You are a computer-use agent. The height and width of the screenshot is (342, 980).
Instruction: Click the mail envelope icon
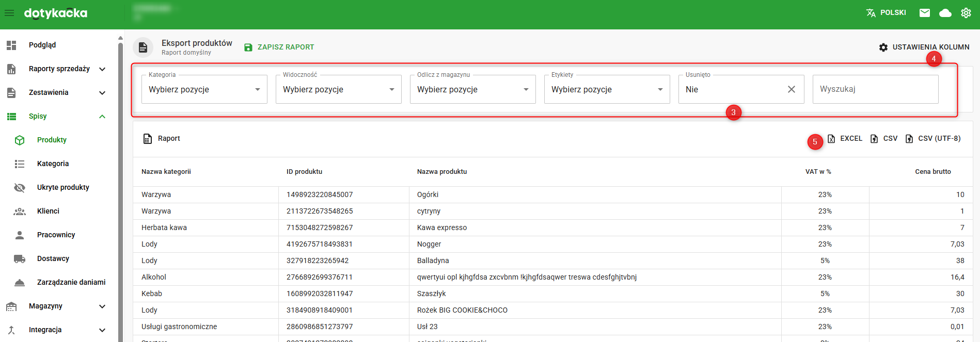pyautogui.click(x=924, y=13)
